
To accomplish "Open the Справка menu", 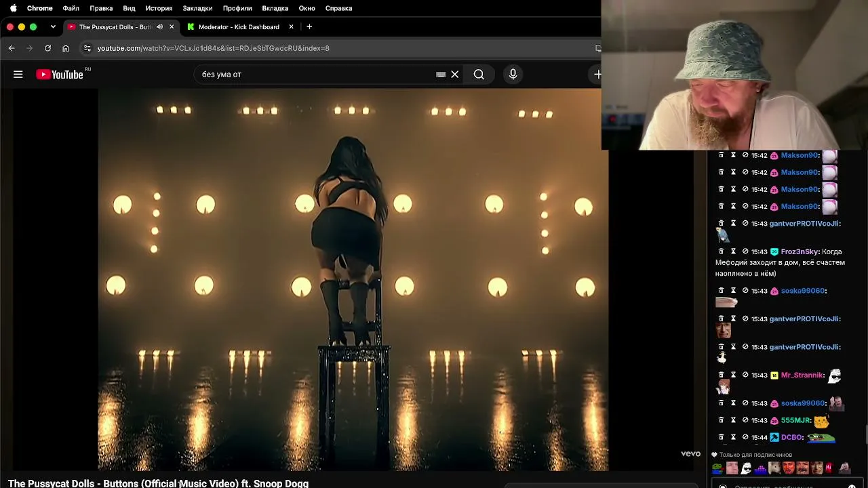I will 338,8.
